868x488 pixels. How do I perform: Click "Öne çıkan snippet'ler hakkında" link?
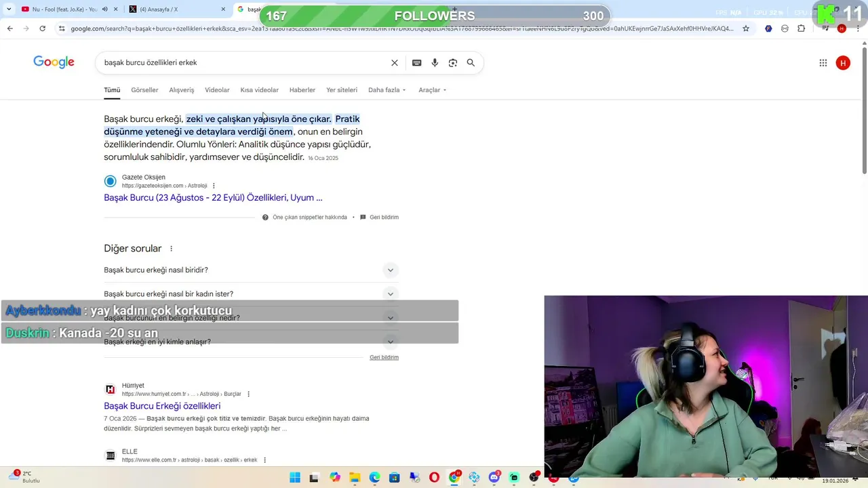click(310, 218)
